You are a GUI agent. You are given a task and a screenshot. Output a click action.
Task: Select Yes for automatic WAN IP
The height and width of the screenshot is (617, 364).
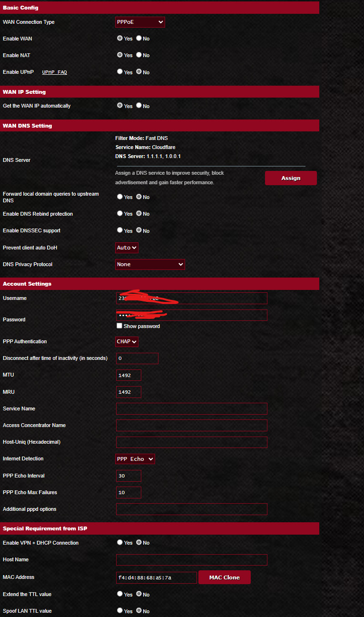(x=120, y=105)
